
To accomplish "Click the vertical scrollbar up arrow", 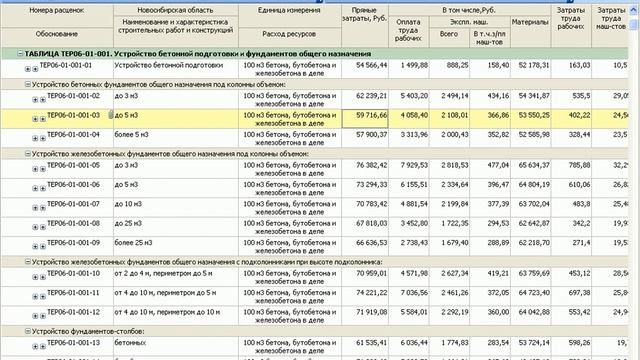I will 634,11.
